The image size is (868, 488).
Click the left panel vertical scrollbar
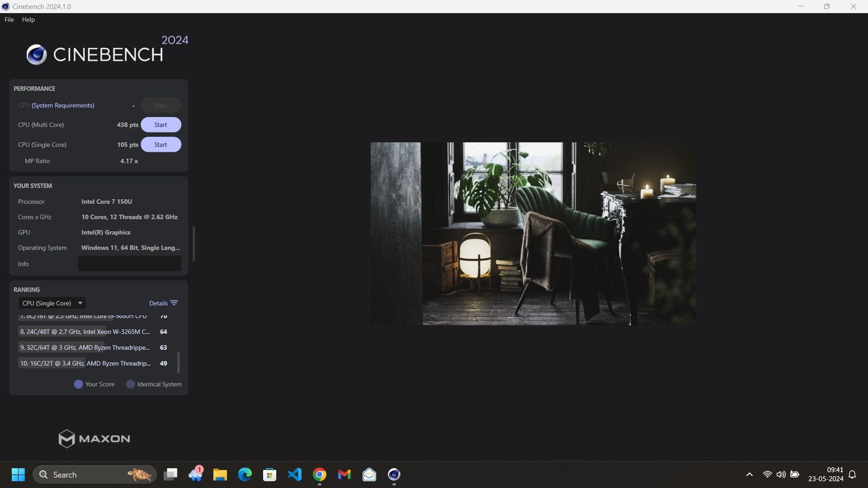(194, 244)
